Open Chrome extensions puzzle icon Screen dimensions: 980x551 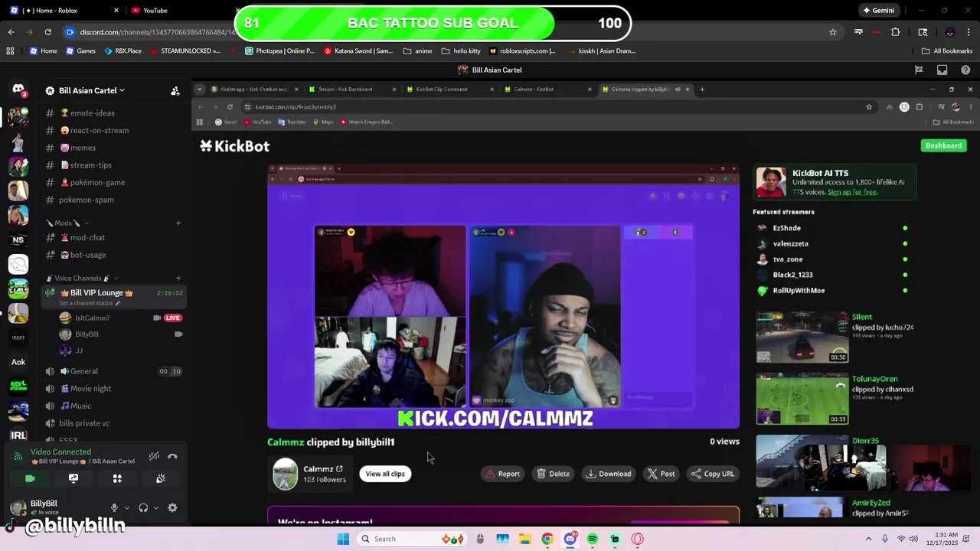[895, 32]
